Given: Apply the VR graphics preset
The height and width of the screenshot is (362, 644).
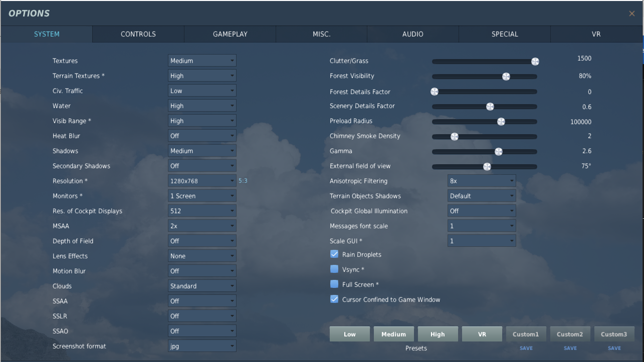Looking at the screenshot, I should tap(482, 334).
